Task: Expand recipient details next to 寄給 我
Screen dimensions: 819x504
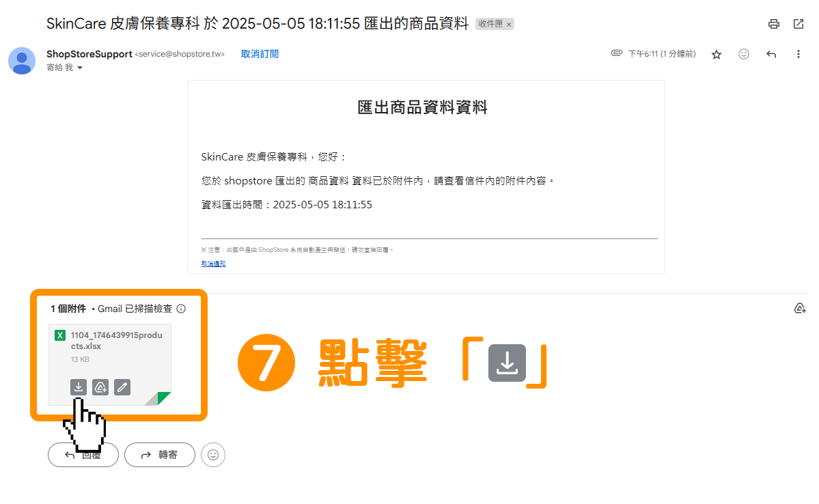Action: click(80, 68)
